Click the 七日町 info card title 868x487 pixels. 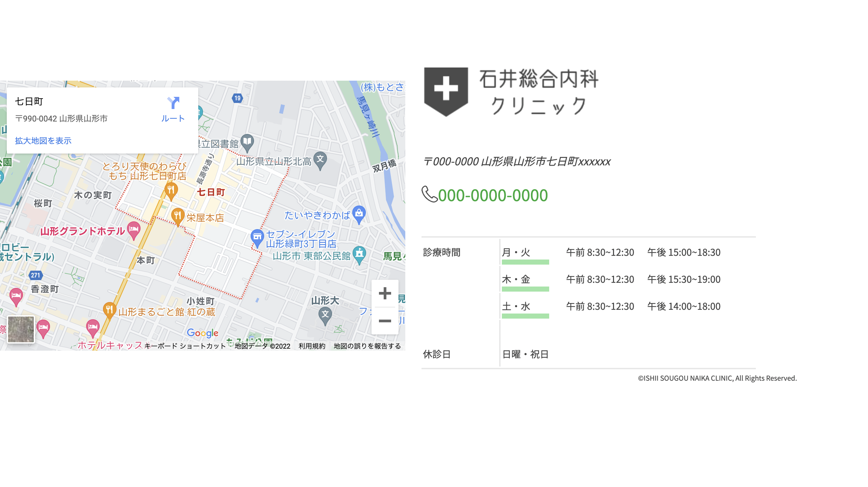29,101
